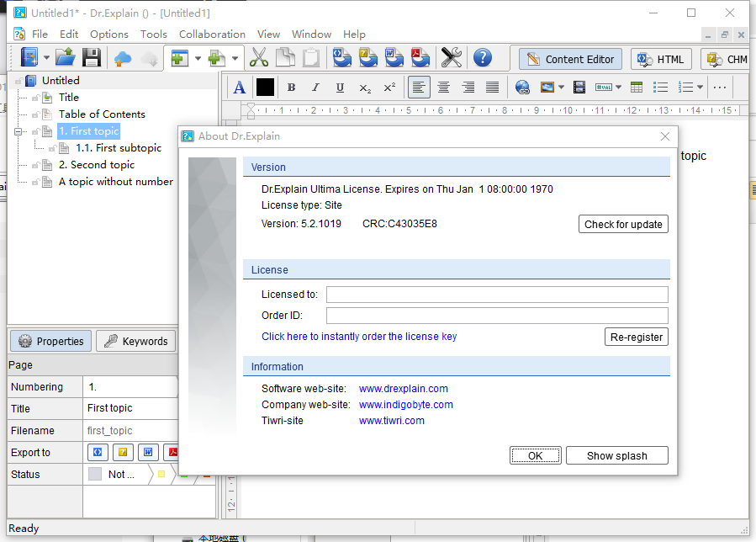Click the Settings wrench and screwdriver icon
756x542 pixels.
(452, 58)
